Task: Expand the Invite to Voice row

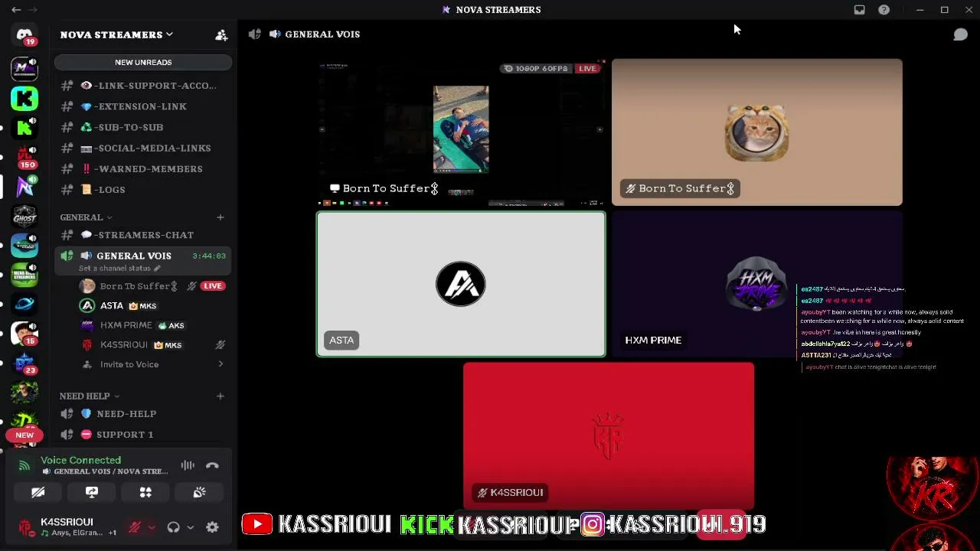Action: [x=152, y=364]
